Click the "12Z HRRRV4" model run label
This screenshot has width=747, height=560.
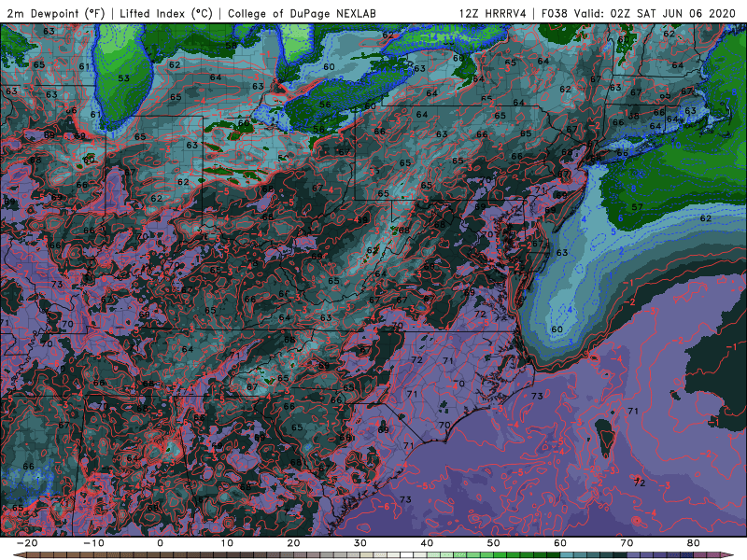493,14
